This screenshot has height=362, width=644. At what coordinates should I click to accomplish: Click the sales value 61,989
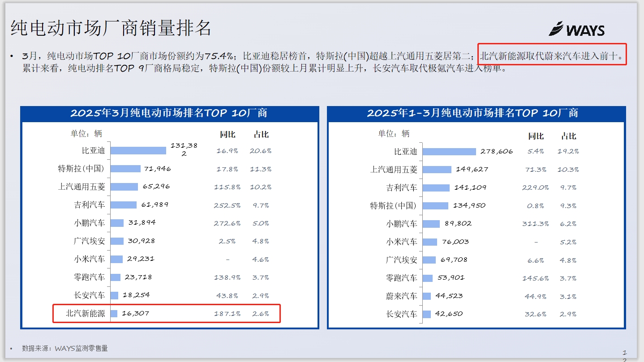click(x=155, y=204)
